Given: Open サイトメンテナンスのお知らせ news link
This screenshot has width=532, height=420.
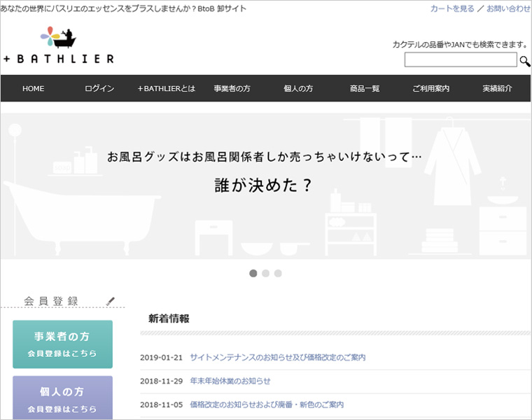Looking at the screenshot, I should (x=277, y=357).
